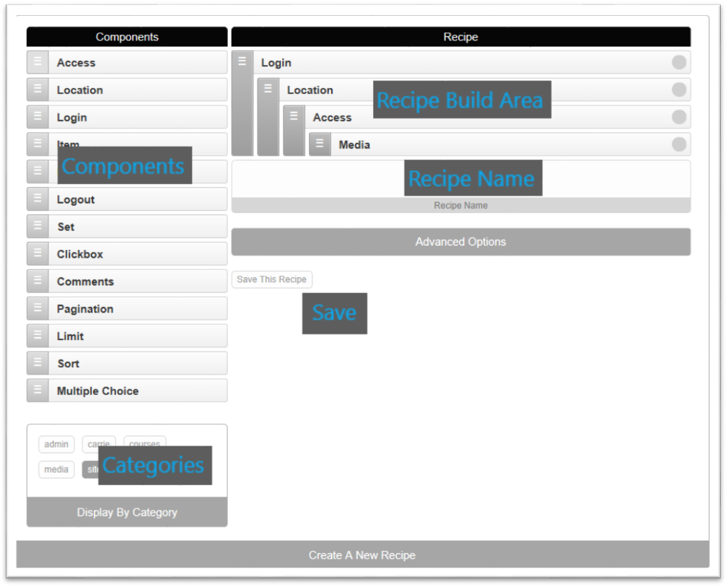Select the Sort component's drag handle

point(38,363)
